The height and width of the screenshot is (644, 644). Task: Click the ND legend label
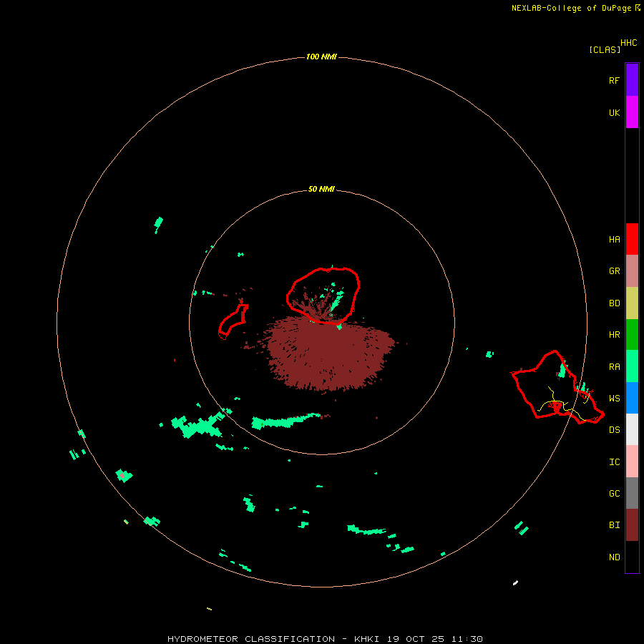[614, 557]
